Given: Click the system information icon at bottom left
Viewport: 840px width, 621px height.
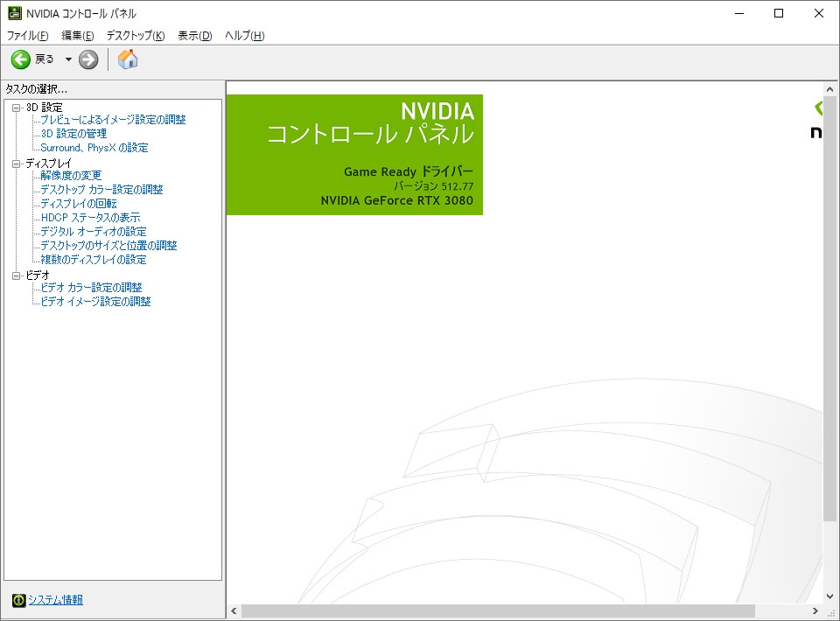Looking at the screenshot, I should pos(18,600).
